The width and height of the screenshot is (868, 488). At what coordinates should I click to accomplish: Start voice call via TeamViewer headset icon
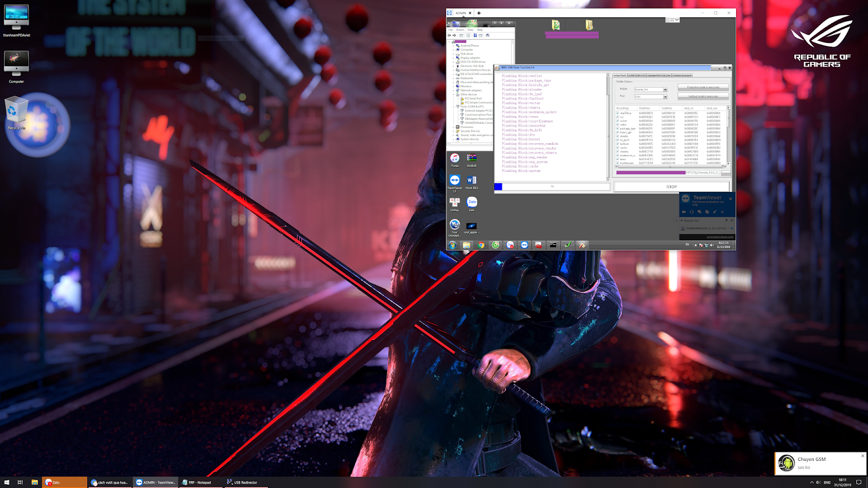[x=692, y=211]
